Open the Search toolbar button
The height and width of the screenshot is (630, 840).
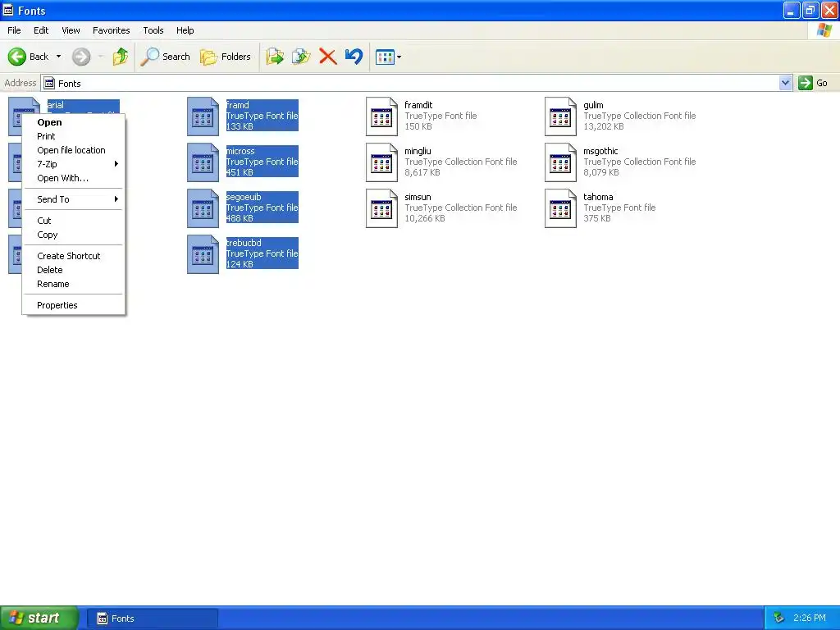click(x=165, y=57)
